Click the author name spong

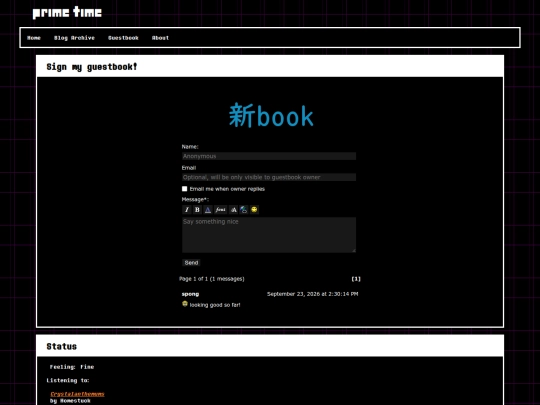pos(190,294)
